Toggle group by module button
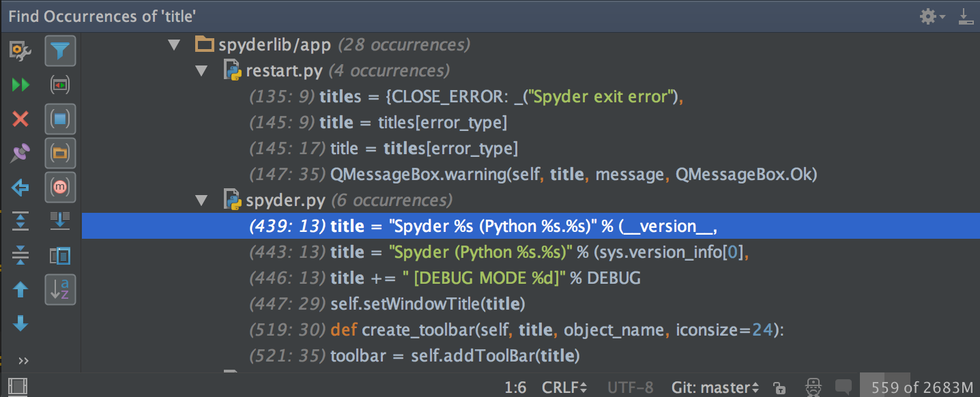 (60, 119)
